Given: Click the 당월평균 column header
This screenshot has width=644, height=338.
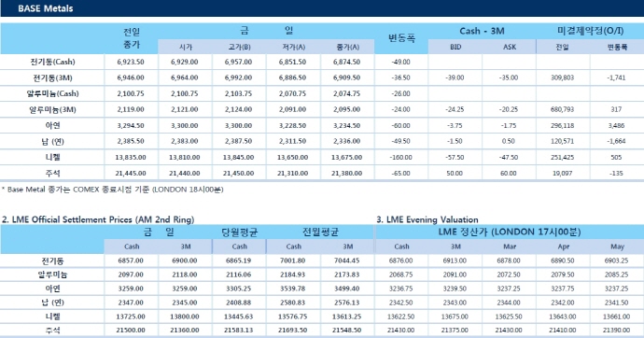Looking at the screenshot, I should tap(240, 232).
